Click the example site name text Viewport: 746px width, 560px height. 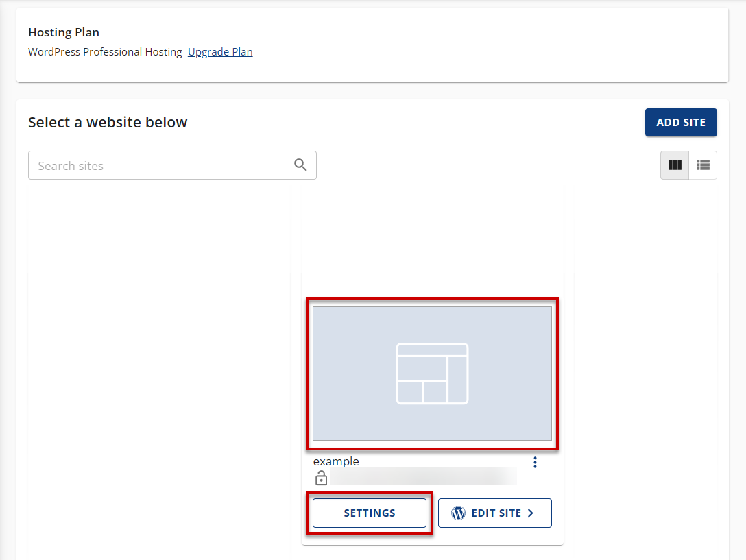point(336,461)
